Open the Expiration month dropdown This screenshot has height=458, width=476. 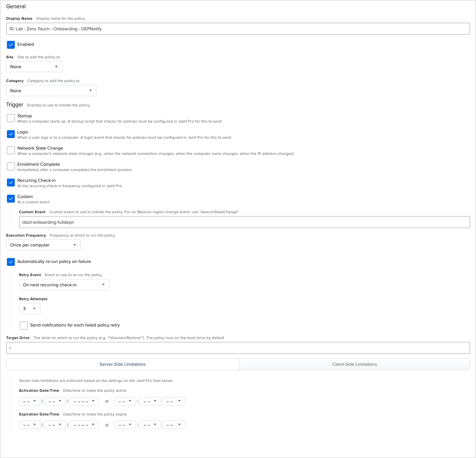pos(30,425)
